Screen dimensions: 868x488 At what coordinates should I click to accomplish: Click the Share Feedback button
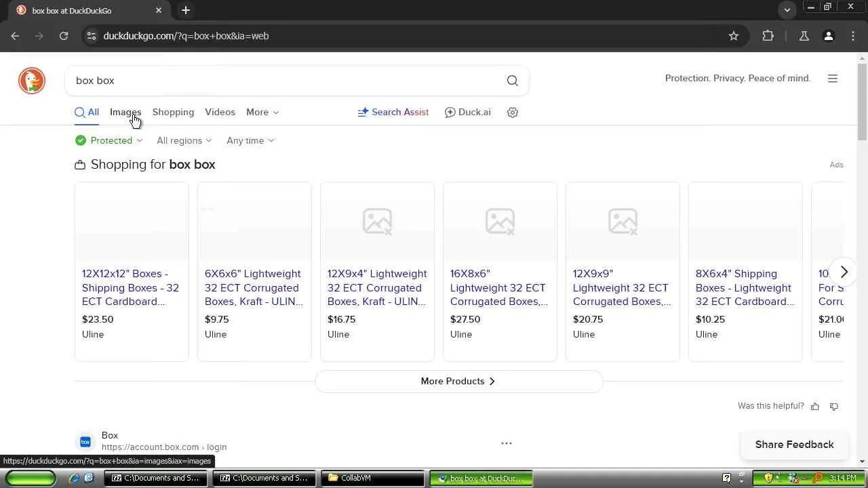tap(795, 445)
